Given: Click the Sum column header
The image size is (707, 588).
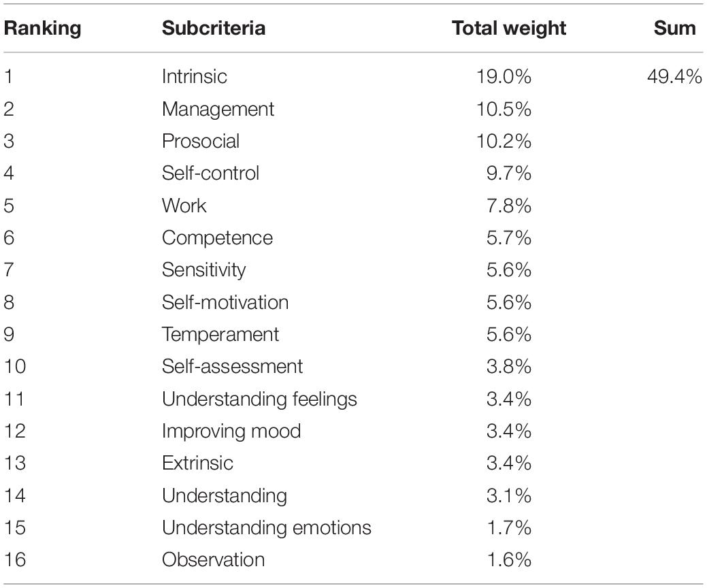Looking at the screenshot, I should click(674, 28).
